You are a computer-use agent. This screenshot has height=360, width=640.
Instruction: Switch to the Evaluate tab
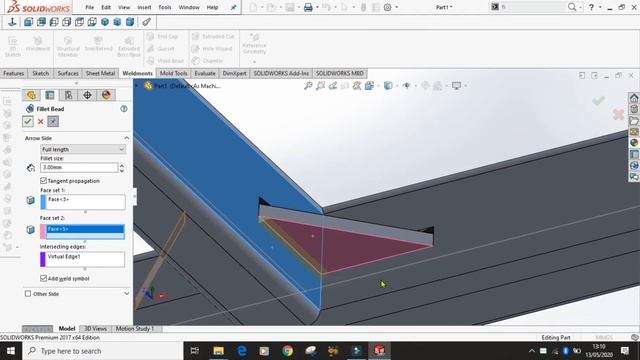click(205, 73)
